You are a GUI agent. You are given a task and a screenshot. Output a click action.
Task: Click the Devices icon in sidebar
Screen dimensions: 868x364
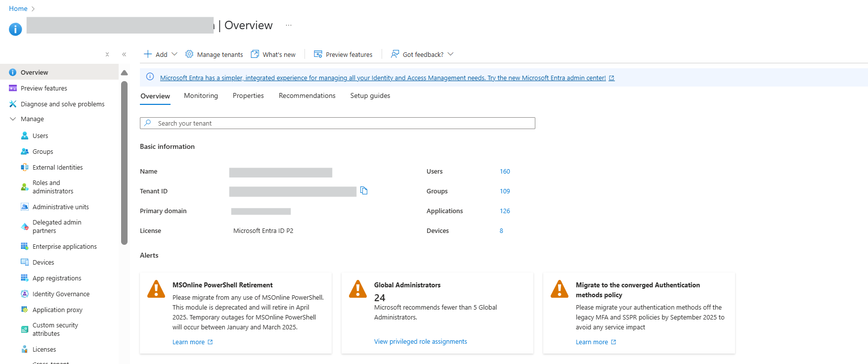click(x=25, y=262)
